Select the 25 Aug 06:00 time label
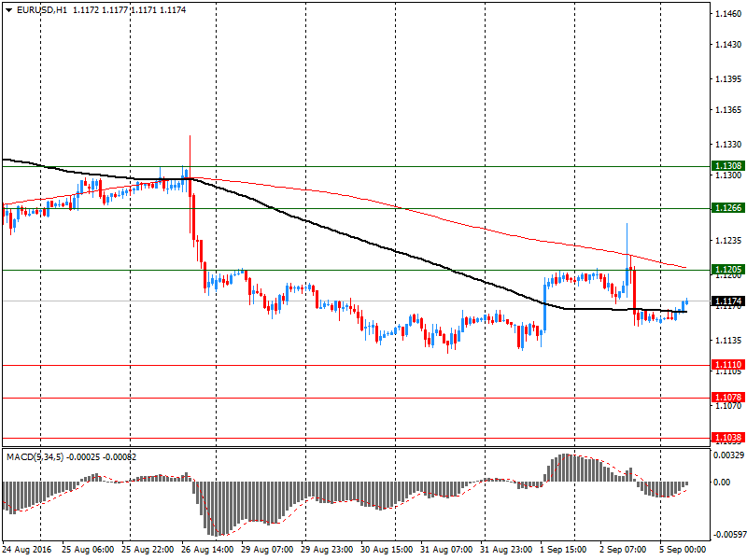Screen dimensions: 747x560 88,550
